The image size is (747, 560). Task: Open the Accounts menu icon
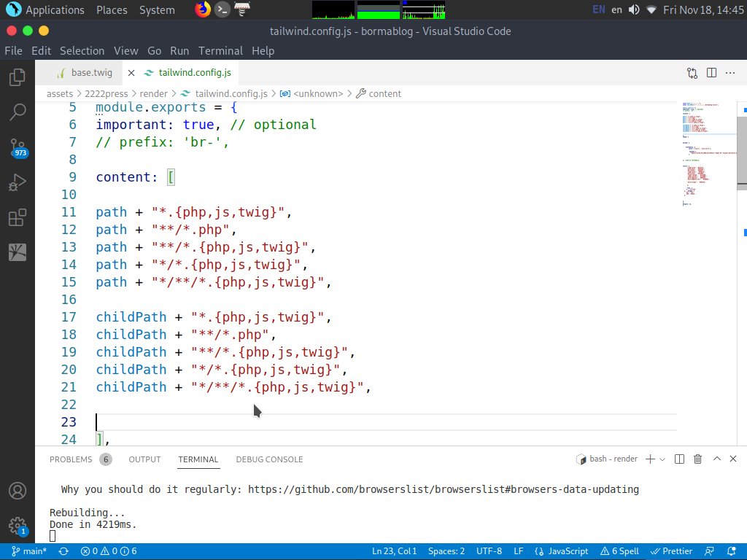(x=18, y=491)
